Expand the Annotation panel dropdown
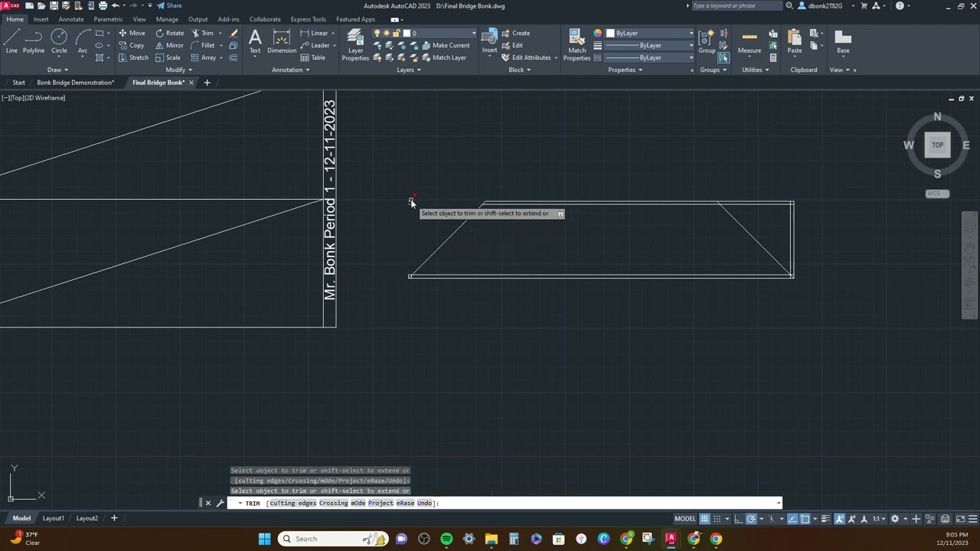This screenshot has height=551, width=980. click(x=291, y=70)
